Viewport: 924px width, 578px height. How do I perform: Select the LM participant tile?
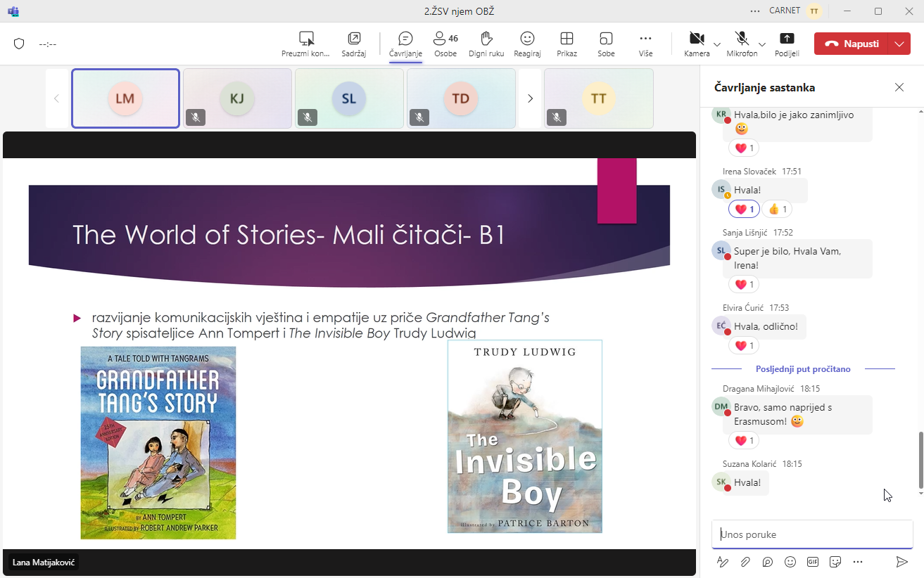coord(125,98)
